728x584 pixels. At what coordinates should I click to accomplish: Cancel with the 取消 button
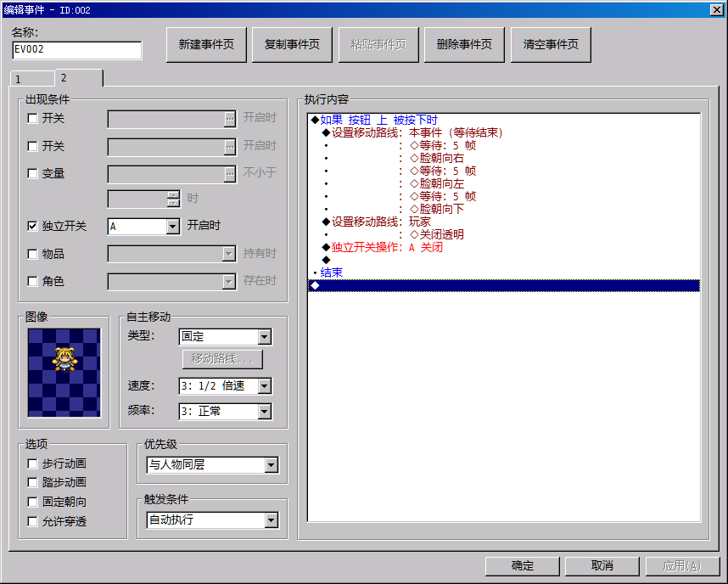point(602,566)
